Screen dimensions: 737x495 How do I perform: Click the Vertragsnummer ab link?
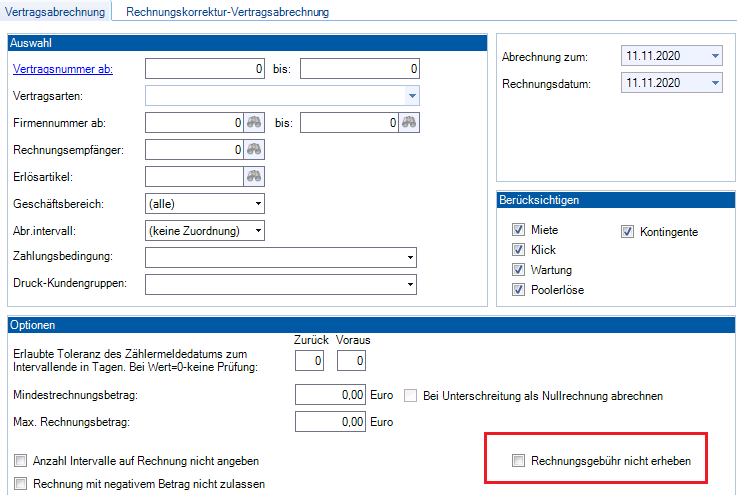tap(62, 69)
